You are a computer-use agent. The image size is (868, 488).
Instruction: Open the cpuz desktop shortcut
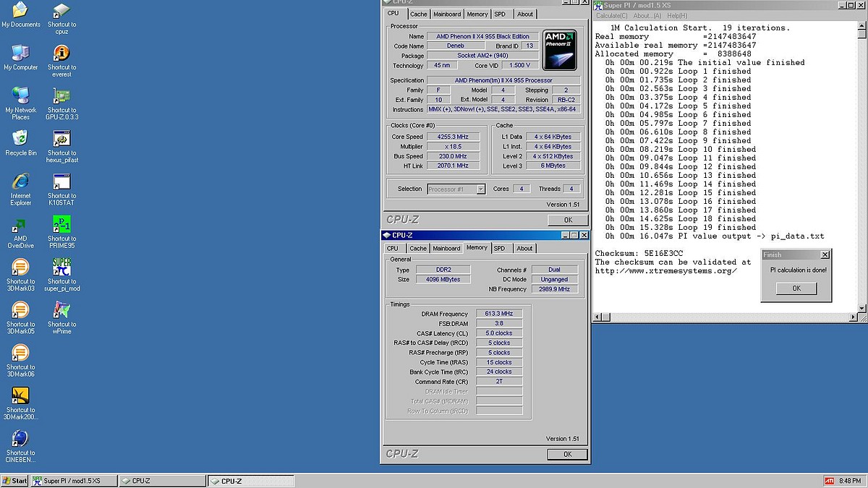(x=62, y=12)
